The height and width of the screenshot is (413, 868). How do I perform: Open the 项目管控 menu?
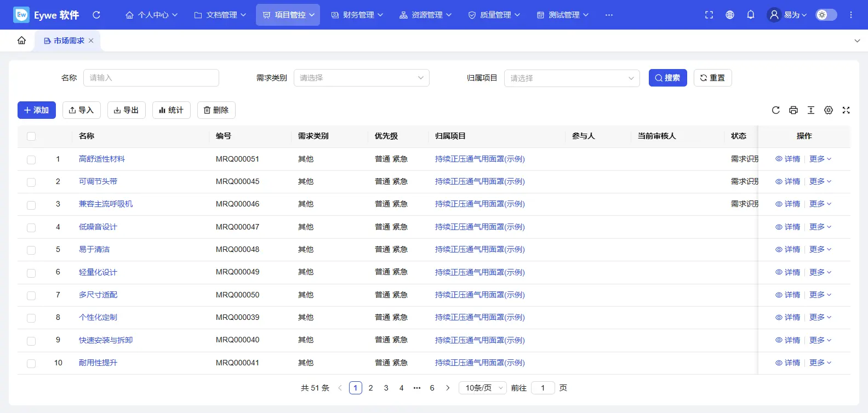point(288,15)
